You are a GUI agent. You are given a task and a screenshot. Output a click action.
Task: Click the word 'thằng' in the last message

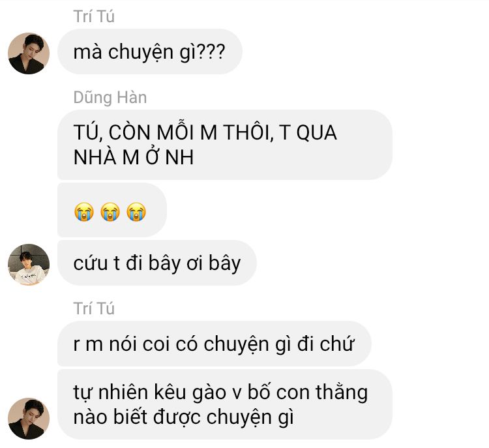pyautogui.click(x=342, y=392)
